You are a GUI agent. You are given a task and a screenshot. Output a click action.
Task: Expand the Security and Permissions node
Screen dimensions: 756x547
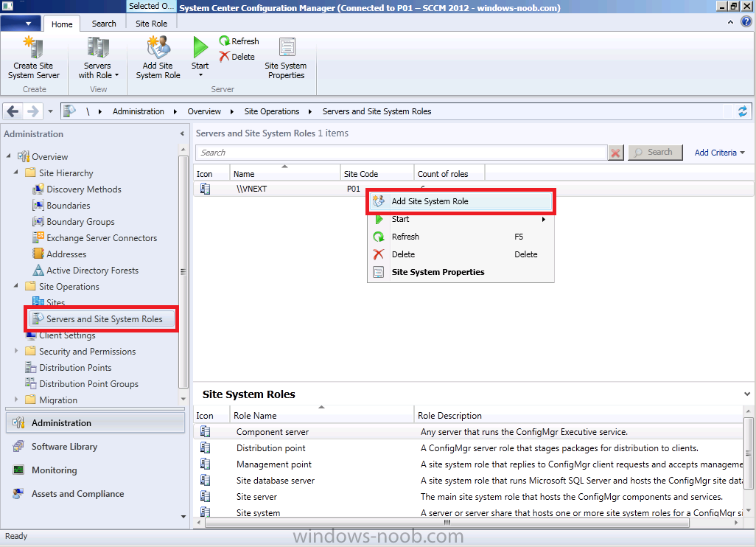tap(16, 351)
